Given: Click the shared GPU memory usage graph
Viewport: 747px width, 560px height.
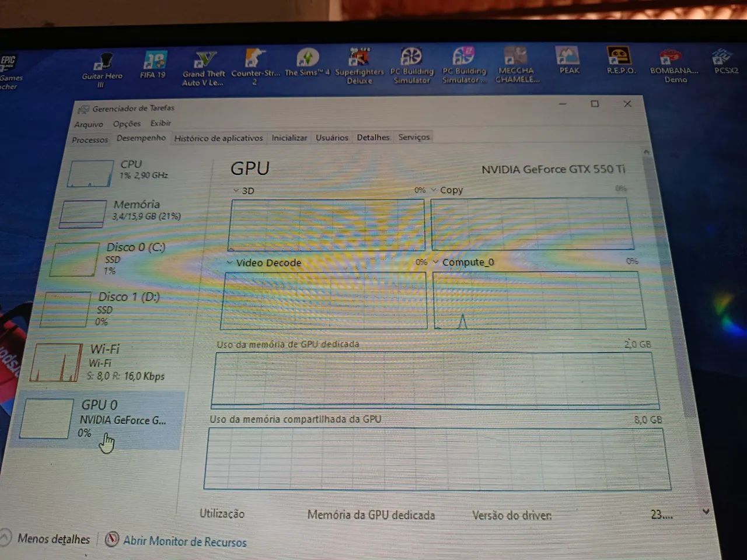Looking at the screenshot, I should point(437,459).
